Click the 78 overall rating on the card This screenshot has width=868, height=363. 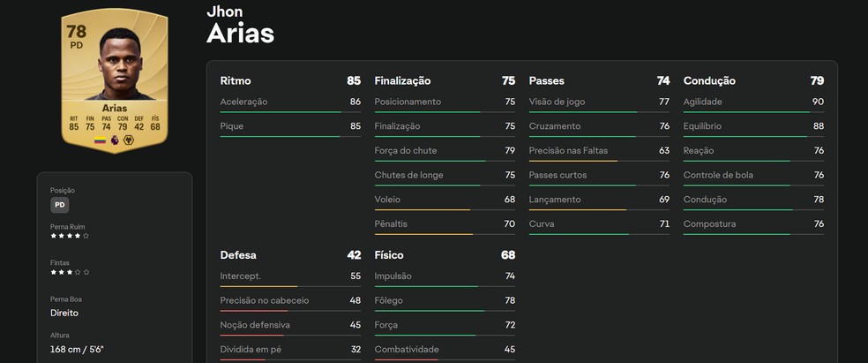(x=76, y=32)
